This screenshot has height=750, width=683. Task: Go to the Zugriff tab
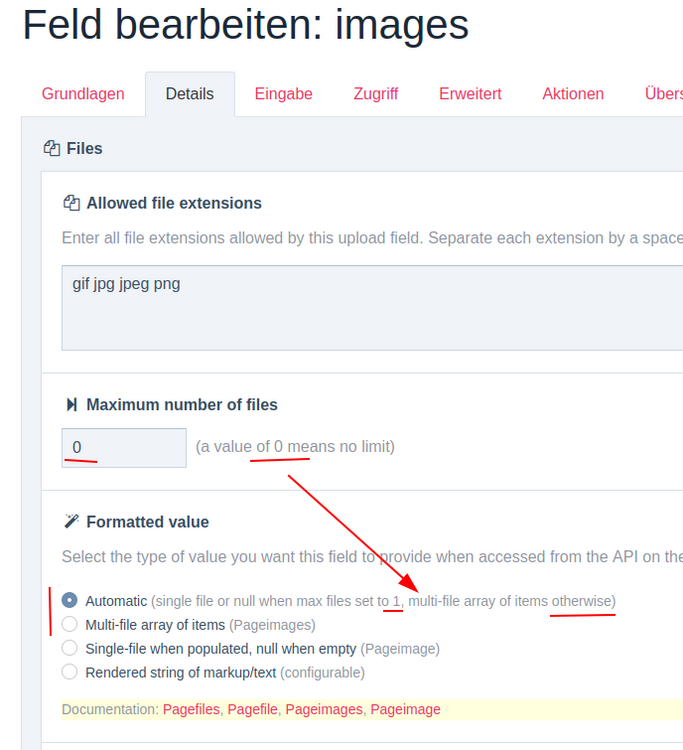376,94
